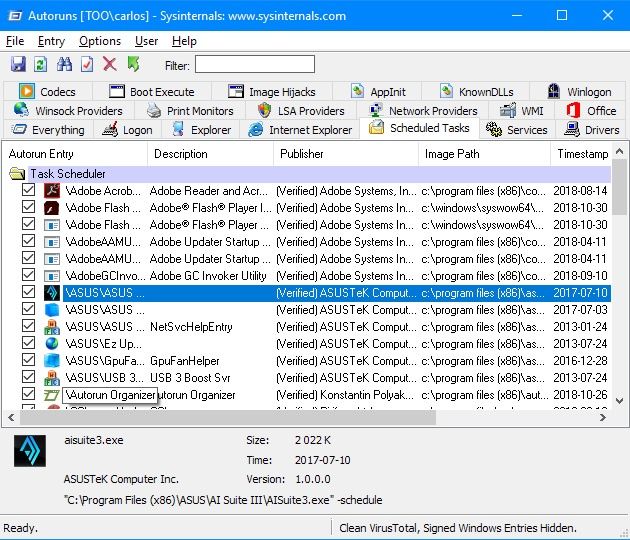Switch to the Winsock Providers tab
Screen dimensions: 630x540
click(68, 110)
